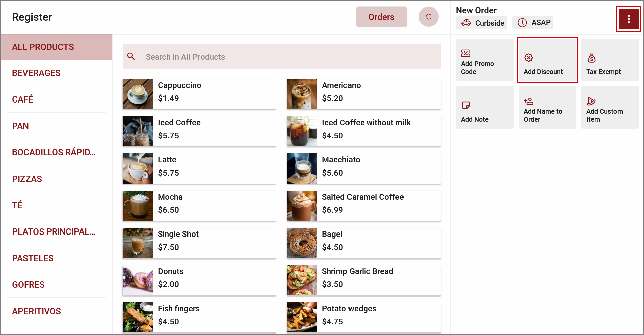The image size is (644, 335).
Task: Focus the Search in All Products field
Action: tap(288, 57)
